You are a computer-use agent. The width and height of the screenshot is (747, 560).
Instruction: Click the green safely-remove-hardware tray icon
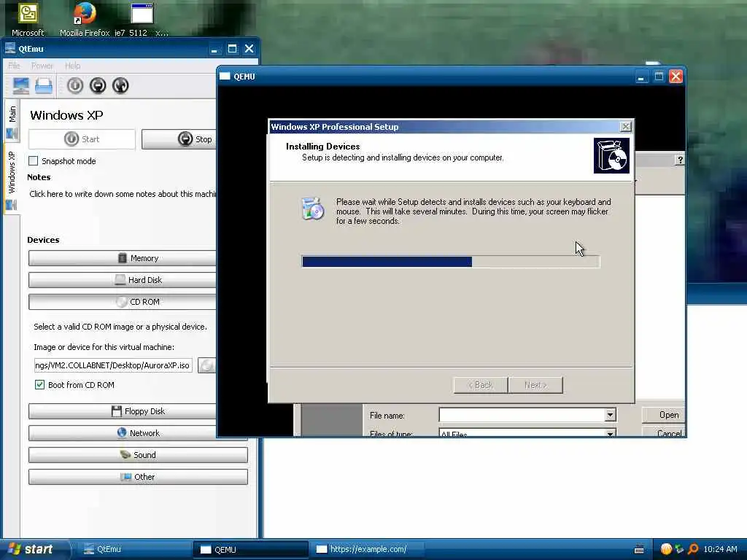tap(679, 549)
